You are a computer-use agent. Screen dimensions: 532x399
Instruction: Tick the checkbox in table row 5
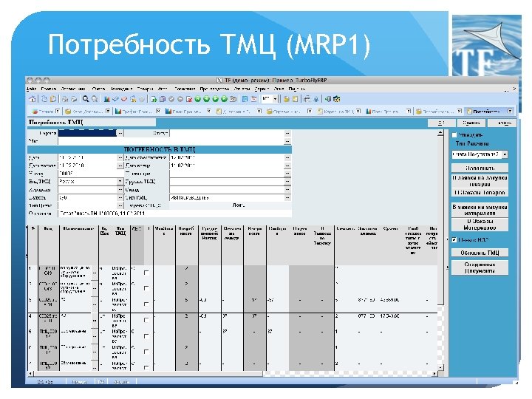point(146,336)
